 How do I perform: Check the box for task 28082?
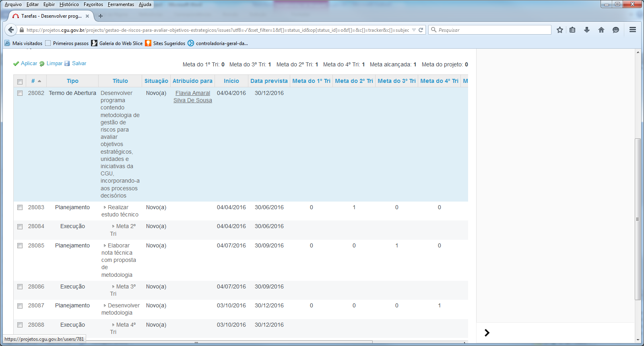20,93
